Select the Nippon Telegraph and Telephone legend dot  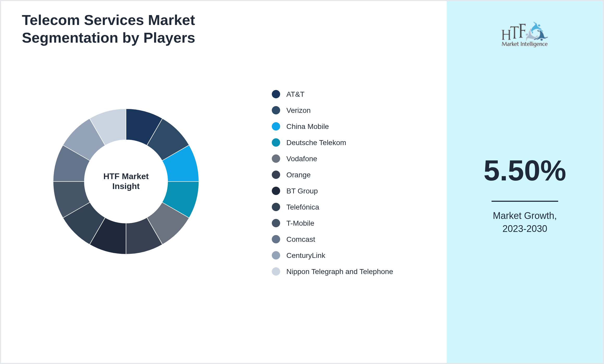[275, 271]
